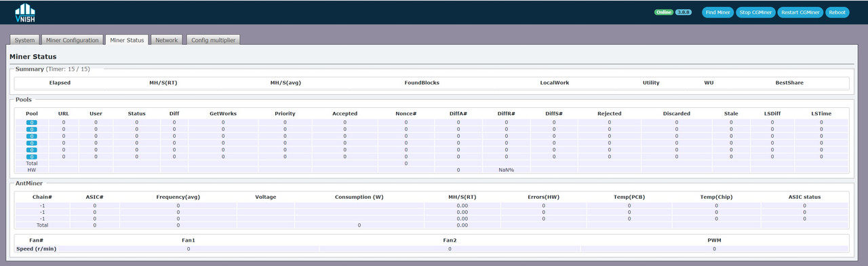Viewport: 868px width, 266px height.
Task: Click the green Online status badge
Action: click(663, 12)
